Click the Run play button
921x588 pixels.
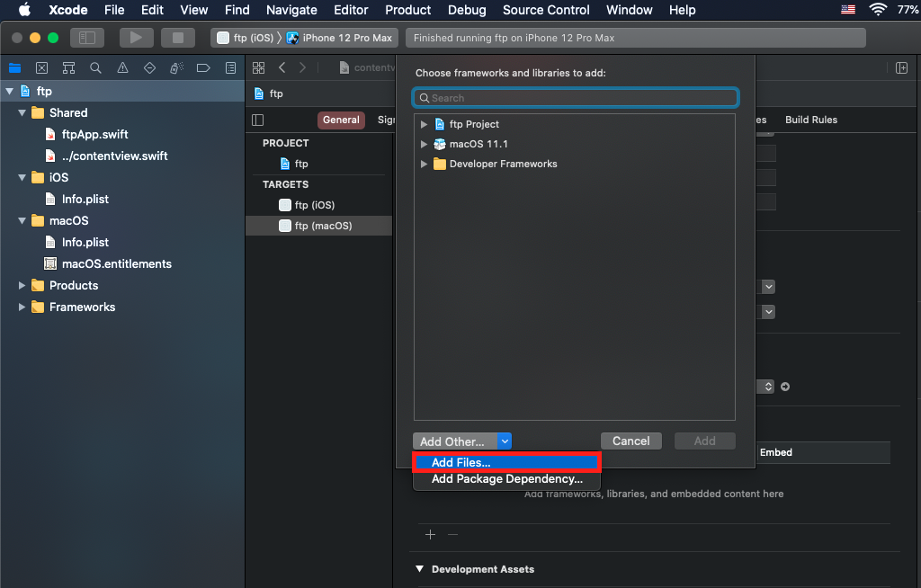tap(137, 38)
